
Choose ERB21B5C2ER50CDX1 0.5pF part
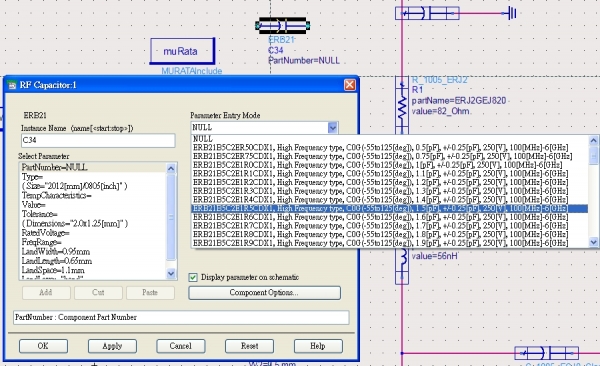390,147
